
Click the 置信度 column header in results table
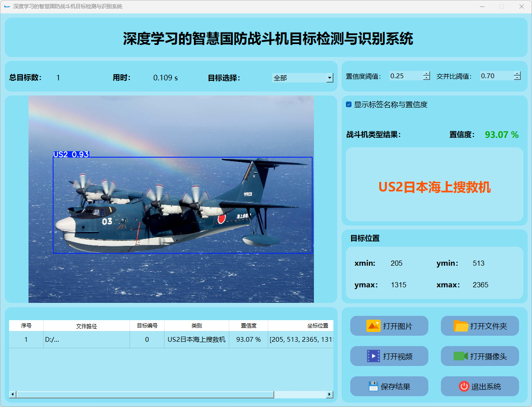(248, 326)
